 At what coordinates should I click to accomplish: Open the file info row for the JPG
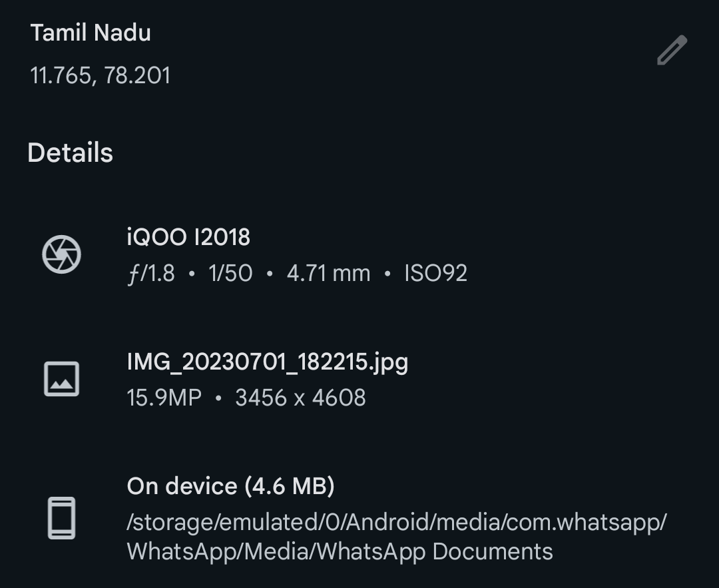click(359, 380)
